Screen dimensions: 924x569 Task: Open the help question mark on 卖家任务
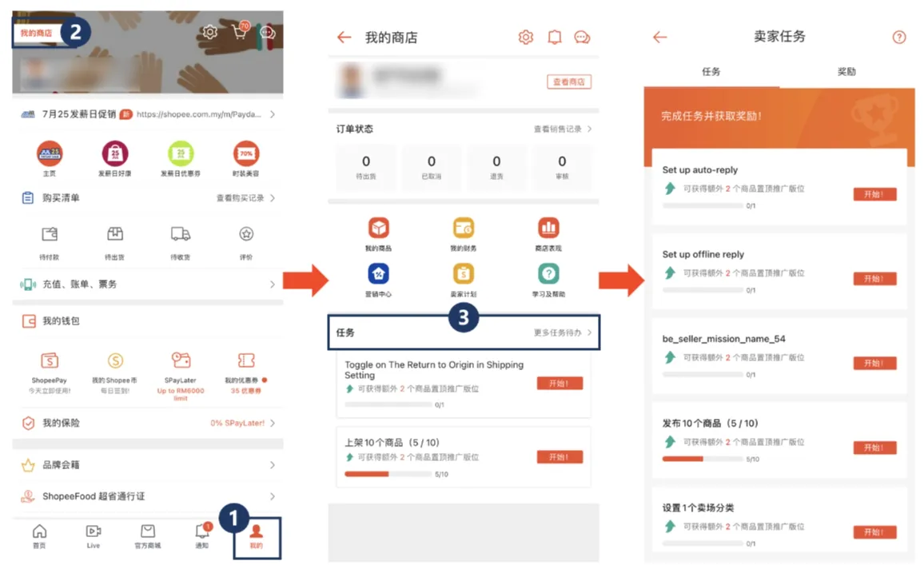point(898,37)
